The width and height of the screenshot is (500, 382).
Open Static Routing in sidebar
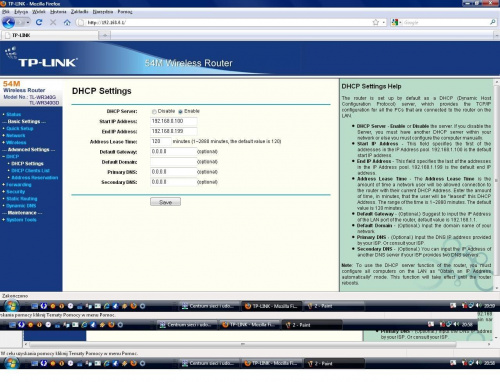22,199
